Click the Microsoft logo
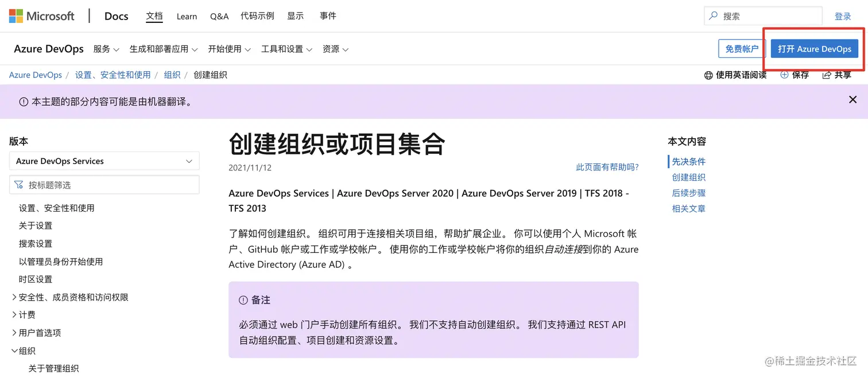 point(42,16)
